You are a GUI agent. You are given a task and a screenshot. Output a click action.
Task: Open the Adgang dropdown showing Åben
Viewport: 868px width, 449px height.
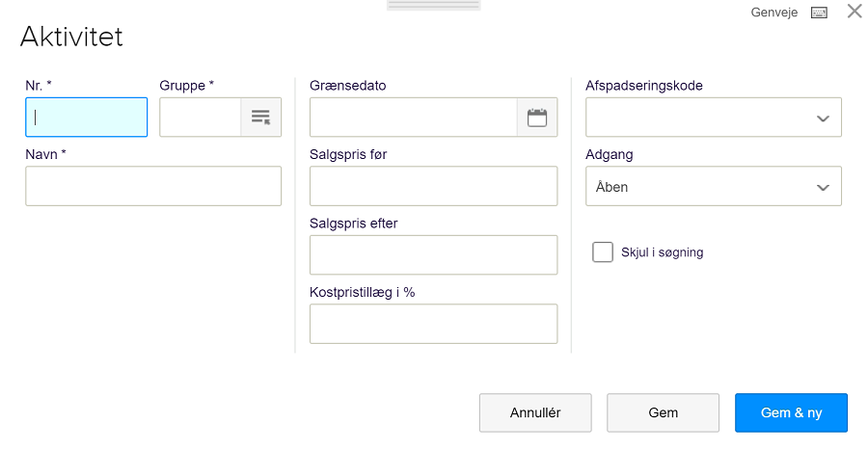pos(714,186)
